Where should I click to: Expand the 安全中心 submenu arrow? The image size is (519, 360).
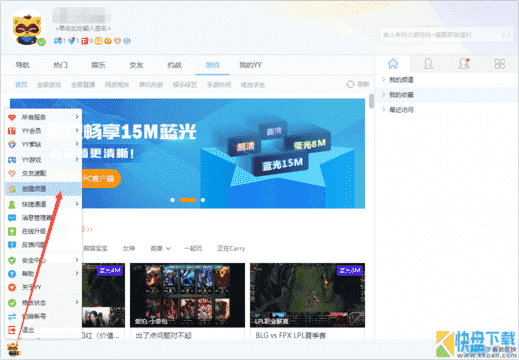(77, 260)
